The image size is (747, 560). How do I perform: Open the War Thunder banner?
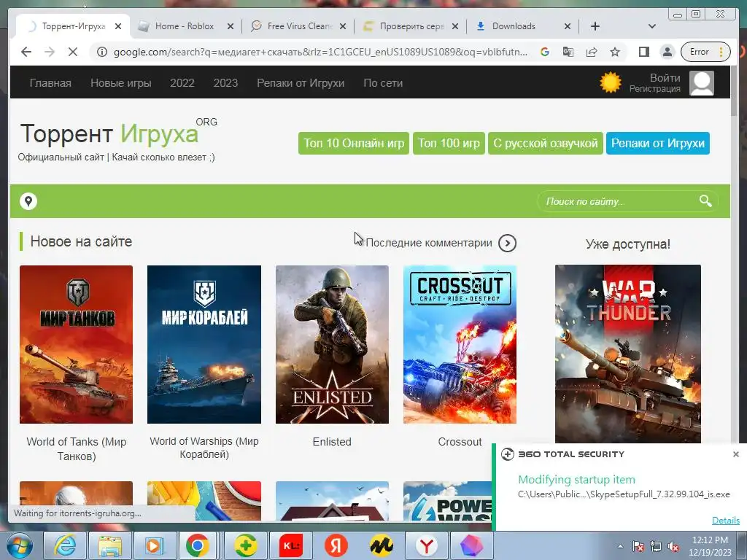[x=628, y=354]
